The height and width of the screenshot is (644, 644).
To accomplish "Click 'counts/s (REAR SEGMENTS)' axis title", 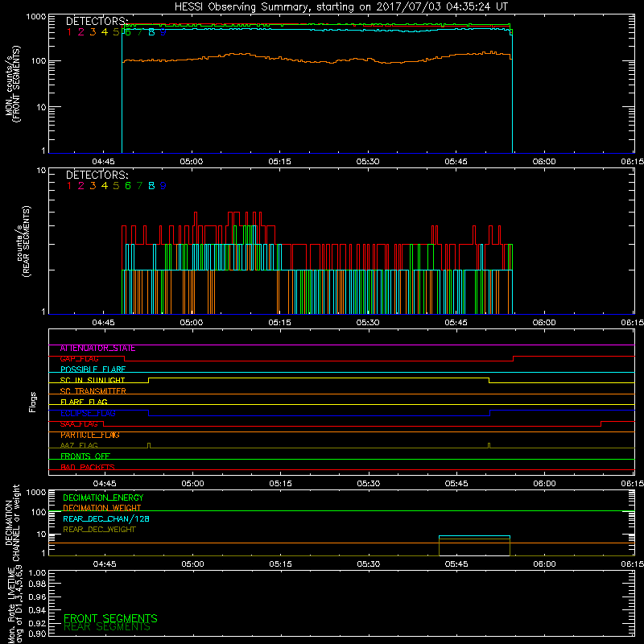I will pyautogui.click(x=23, y=242).
